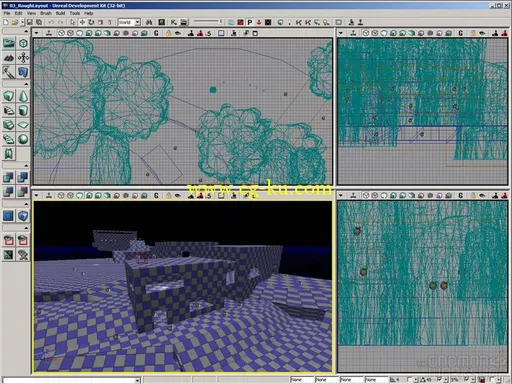Click the CSG Subtract button
Viewport: 512px width, 384px height.
click(23, 177)
